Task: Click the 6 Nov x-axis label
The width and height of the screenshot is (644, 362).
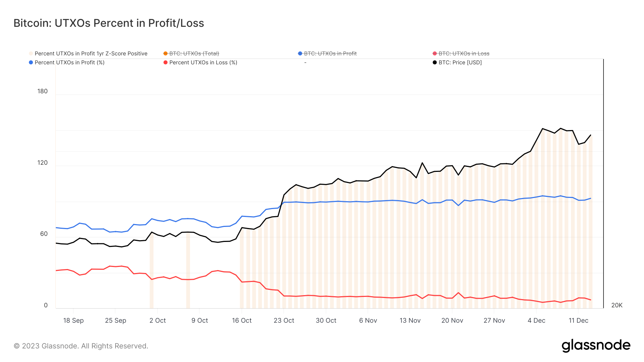Action: (368, 321)
